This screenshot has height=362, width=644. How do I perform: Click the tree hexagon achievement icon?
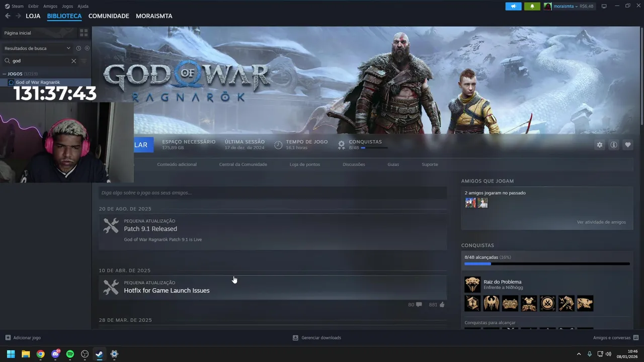(472, 303)
